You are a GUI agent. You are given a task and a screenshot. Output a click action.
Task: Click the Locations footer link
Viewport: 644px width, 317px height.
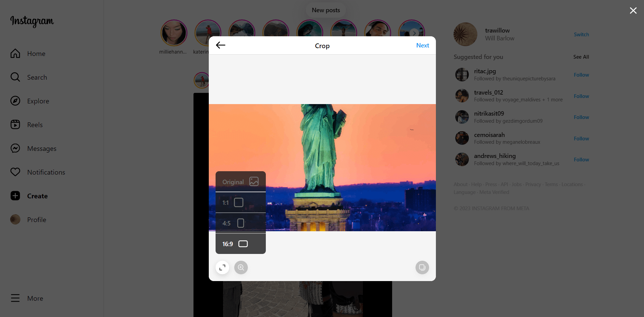tap(572, 184)
